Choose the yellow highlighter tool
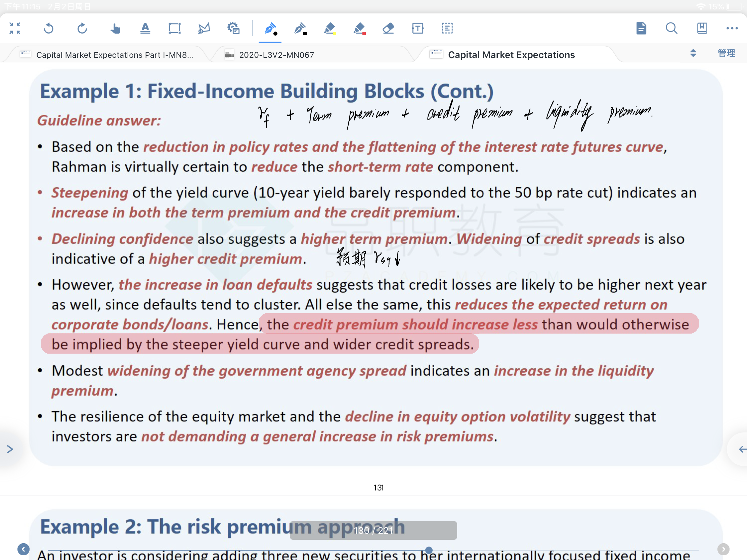The image size is (747, 560). [x=329, y=29]
